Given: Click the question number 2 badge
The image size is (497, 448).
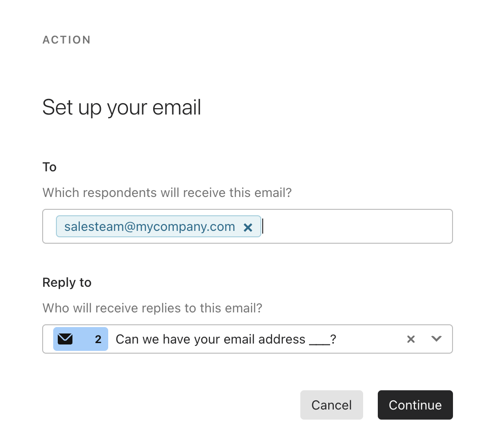Looking at the screenshot, I should click(98, 339).
